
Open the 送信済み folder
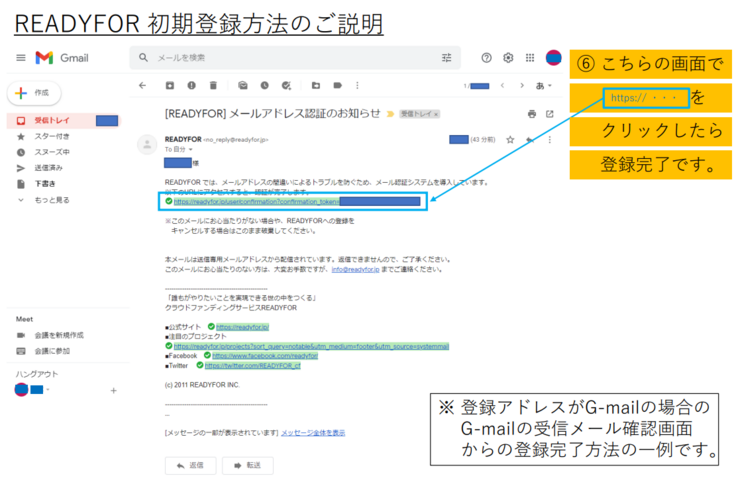coord(48,168)
